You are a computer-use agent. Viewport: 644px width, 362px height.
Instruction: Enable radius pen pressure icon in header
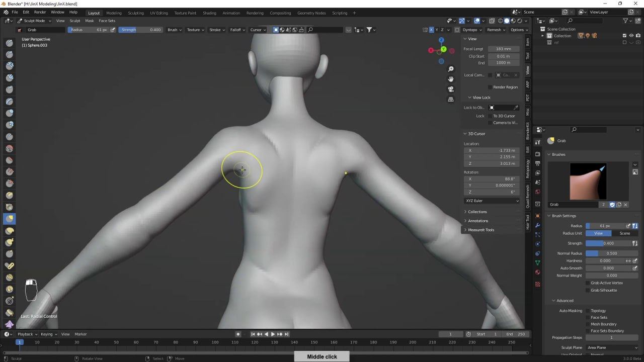click(113, 30)
